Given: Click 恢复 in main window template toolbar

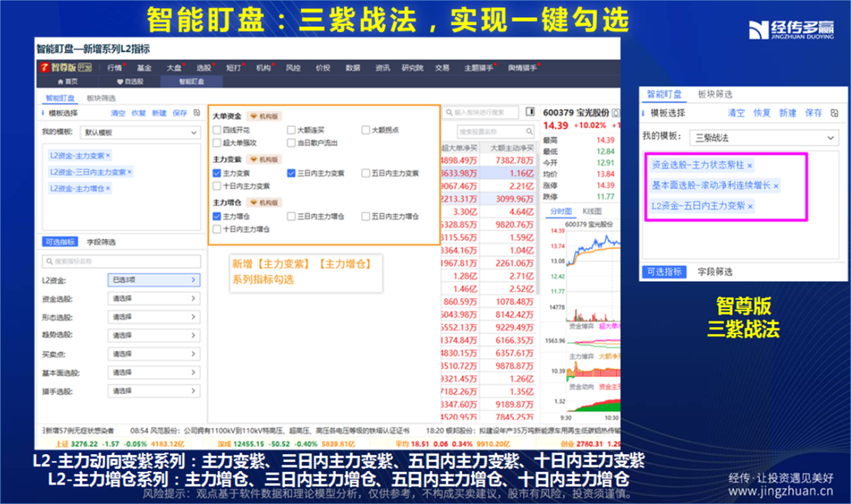Looking at the screenshot, I should [x=138, y=113].
